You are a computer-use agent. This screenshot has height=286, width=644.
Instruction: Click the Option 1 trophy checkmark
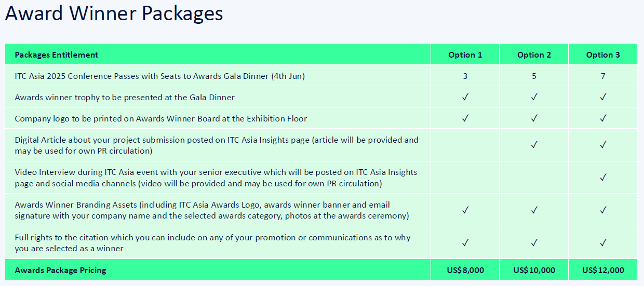tap(465, 97)
